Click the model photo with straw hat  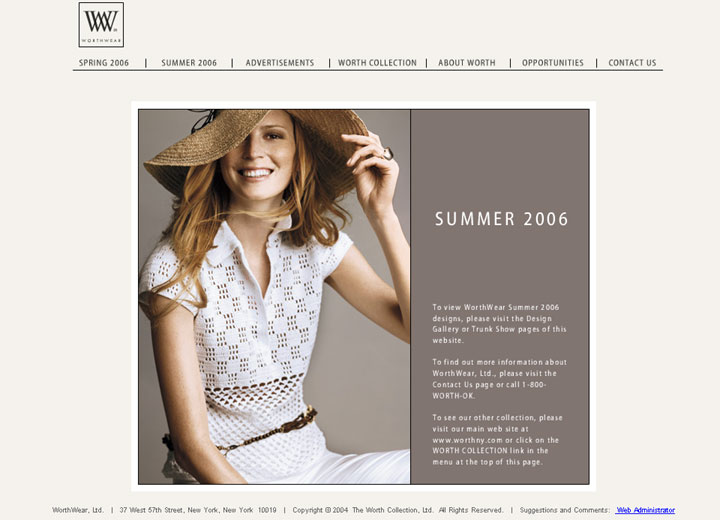click(x=274, y=297)
